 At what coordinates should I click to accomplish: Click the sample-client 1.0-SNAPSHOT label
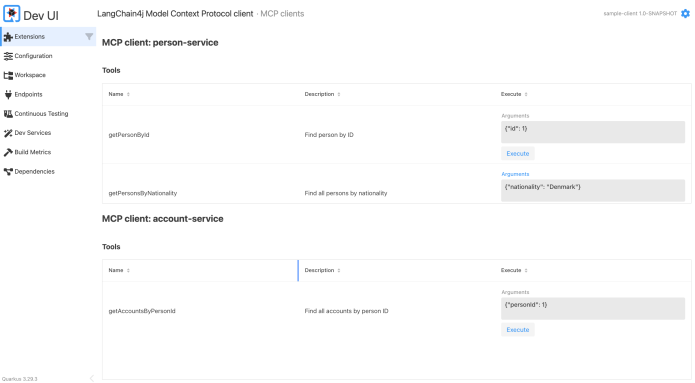640,14
